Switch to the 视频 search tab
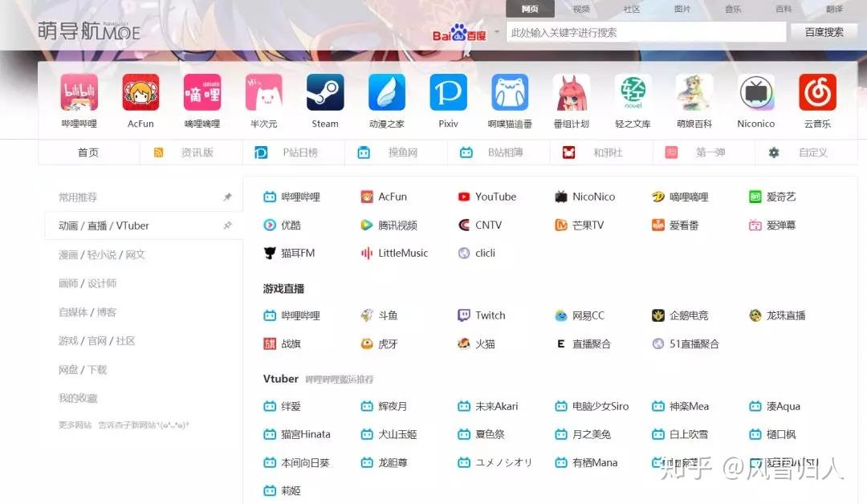 click(581, 9)
